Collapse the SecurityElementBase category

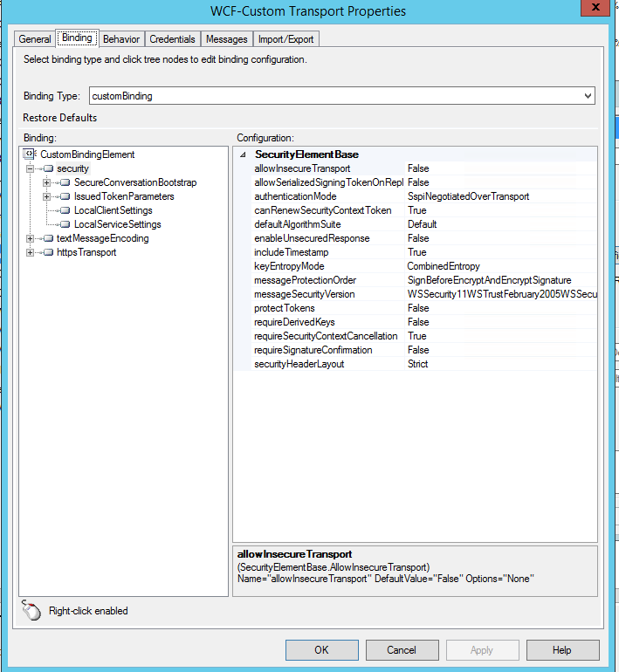tap(243, 154)
